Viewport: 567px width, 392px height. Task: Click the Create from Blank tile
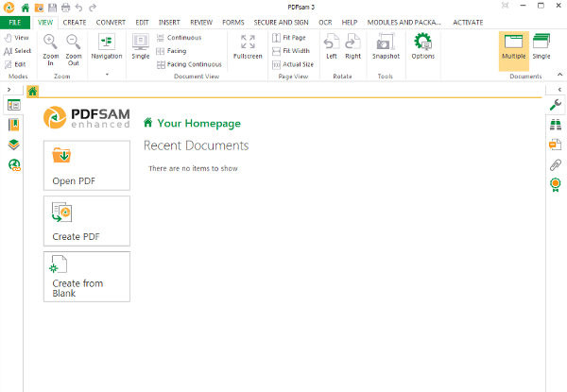(87, 277)
